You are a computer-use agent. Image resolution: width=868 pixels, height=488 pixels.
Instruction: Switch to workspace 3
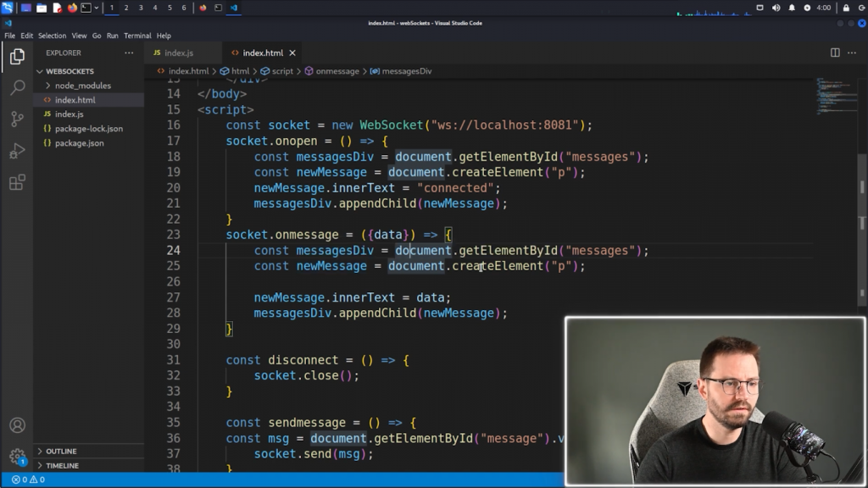[141, 8]
